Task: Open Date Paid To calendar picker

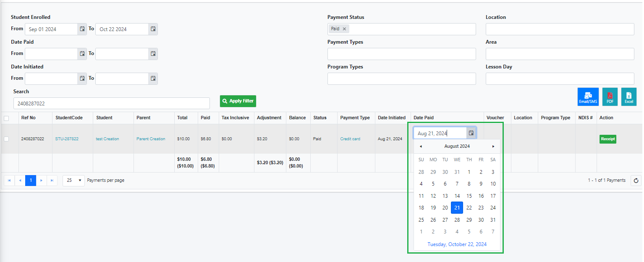Action: (x=153, y=54)
